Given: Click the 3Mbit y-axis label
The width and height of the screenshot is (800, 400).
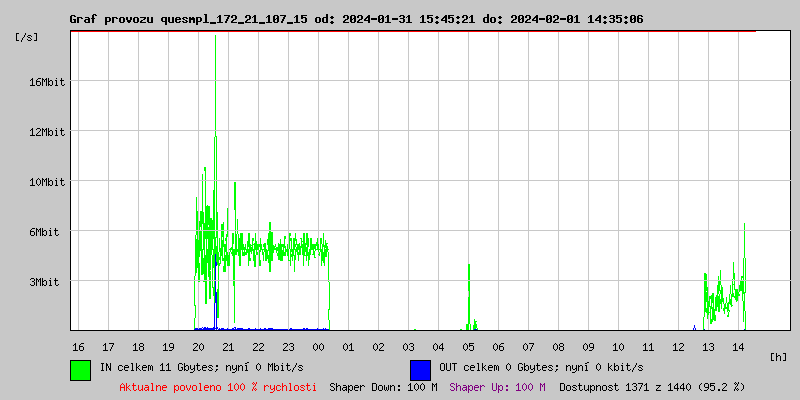Looking at the screenshot, I should click(46, 282).
